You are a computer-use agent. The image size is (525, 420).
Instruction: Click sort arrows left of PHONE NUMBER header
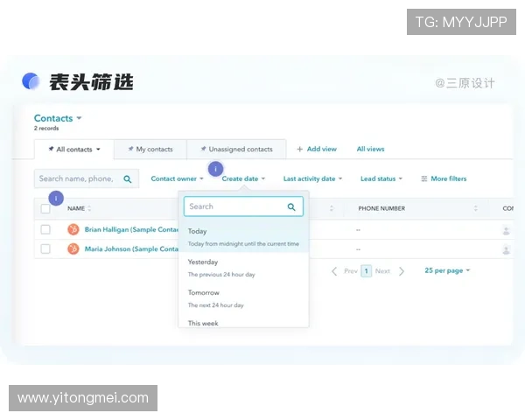click(x=332, y=208)
